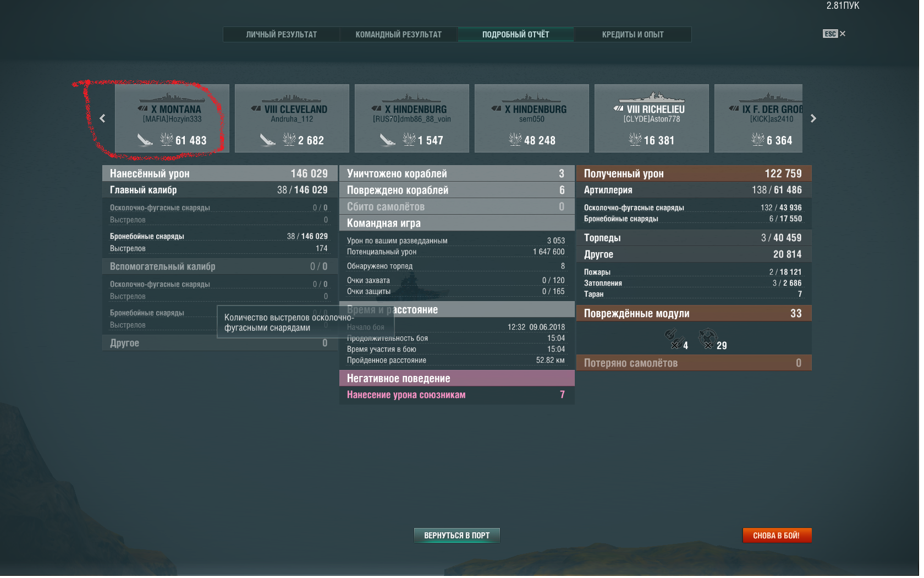Select IX F. der Große ship card
Image resolution: width=924 pixels, height=578 pixels.
(x=758, y=118)
